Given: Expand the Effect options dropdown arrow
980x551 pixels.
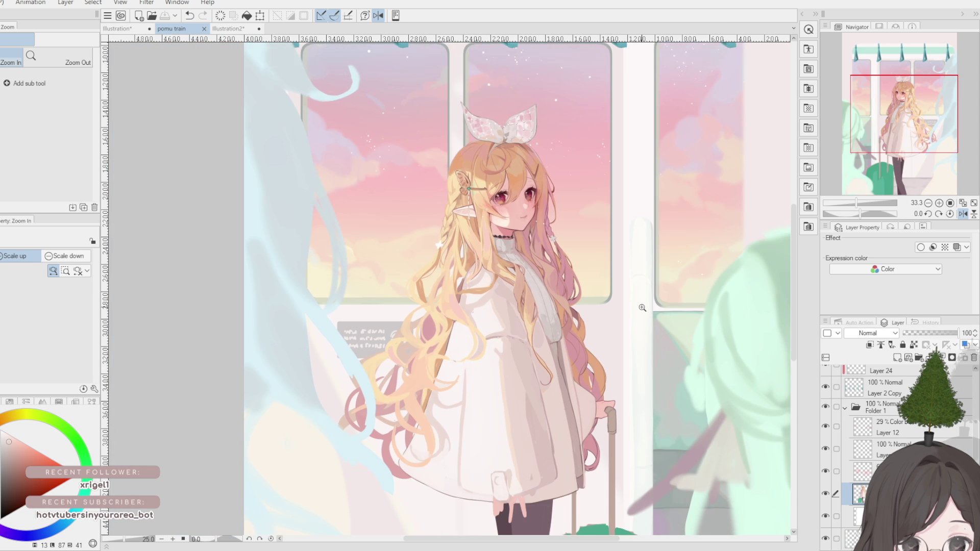Looking at the screenshot, I should click(967, 247).
